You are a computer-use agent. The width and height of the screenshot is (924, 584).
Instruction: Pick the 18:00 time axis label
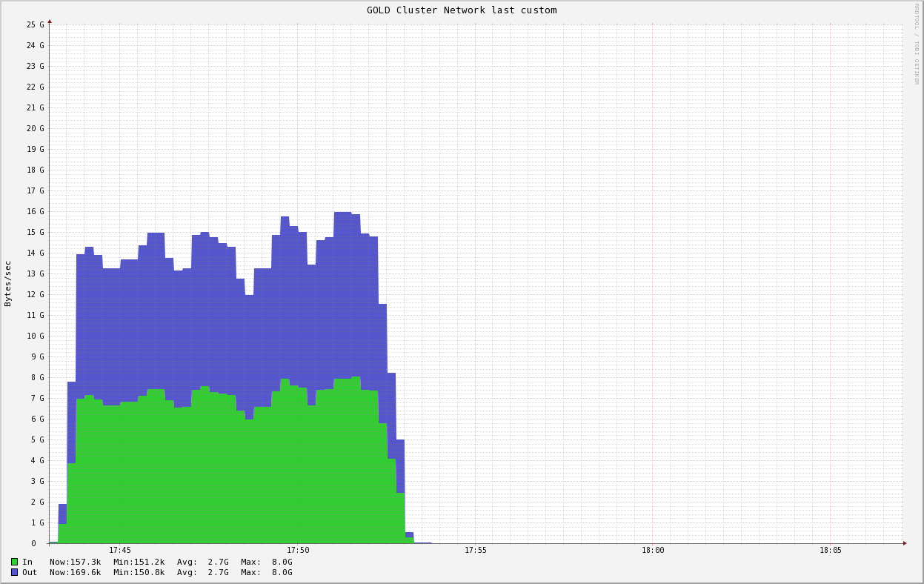tap(653, 550)
